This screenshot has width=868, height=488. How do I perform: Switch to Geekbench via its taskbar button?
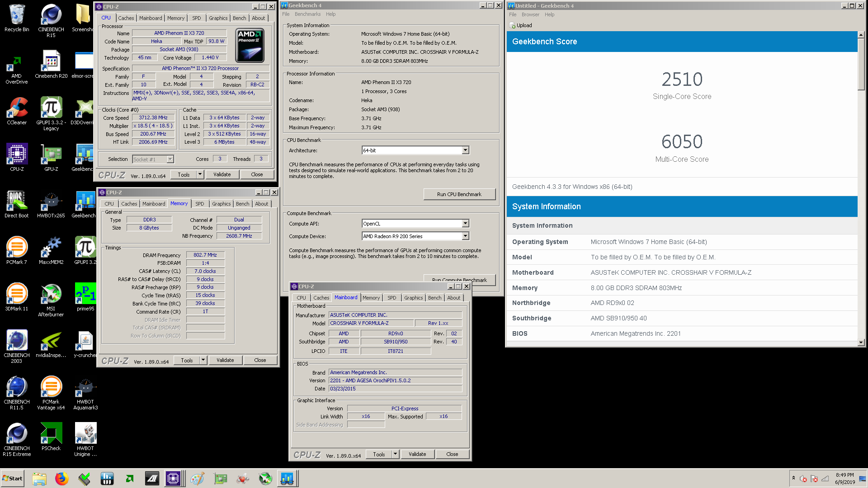click(x=287, y=479)
